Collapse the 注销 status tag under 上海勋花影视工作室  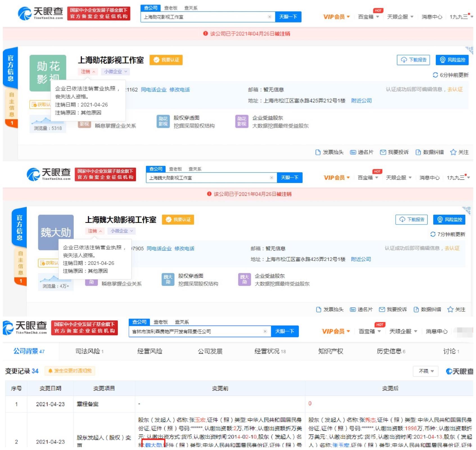pos(88,72)
